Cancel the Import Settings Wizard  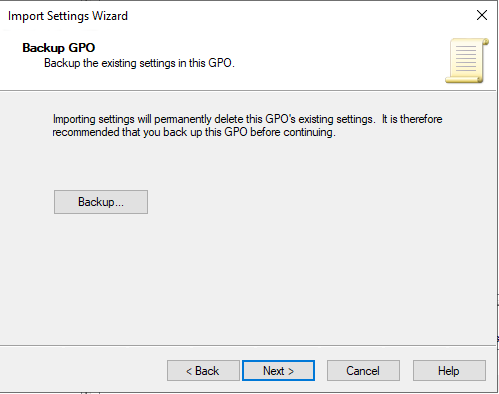pos(363,370)
